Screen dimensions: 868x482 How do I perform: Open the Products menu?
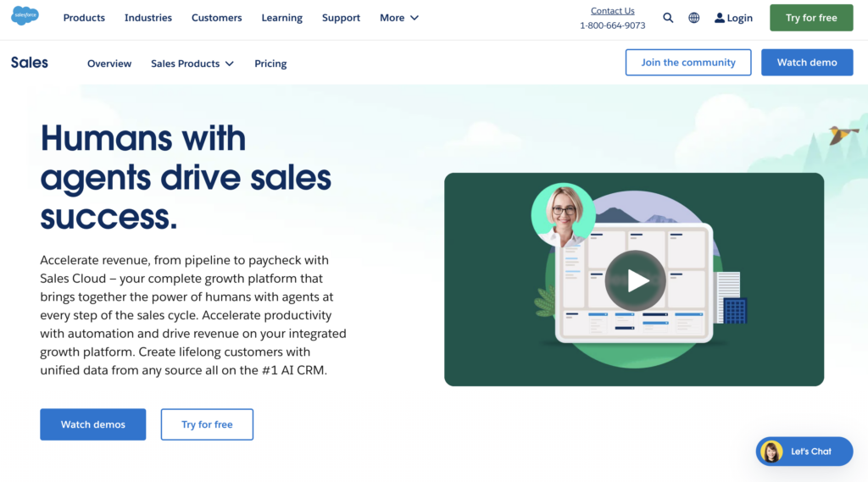(84, 18)
